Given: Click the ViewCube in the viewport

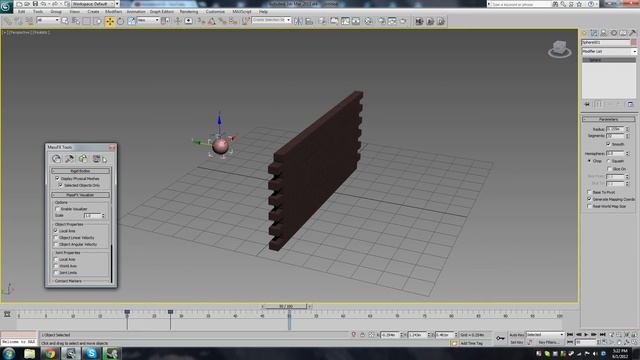Looking at the screenshot, I should point(560,49).
